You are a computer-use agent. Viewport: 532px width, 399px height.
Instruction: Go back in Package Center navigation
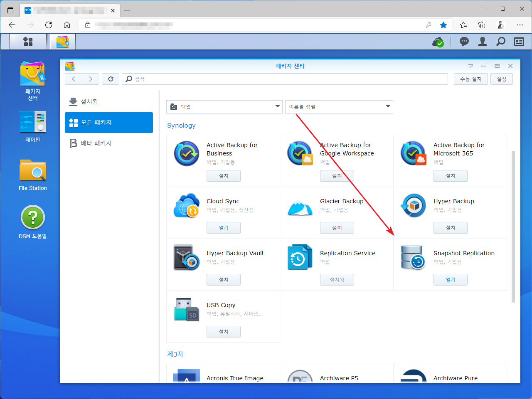(x=74, y=79)
